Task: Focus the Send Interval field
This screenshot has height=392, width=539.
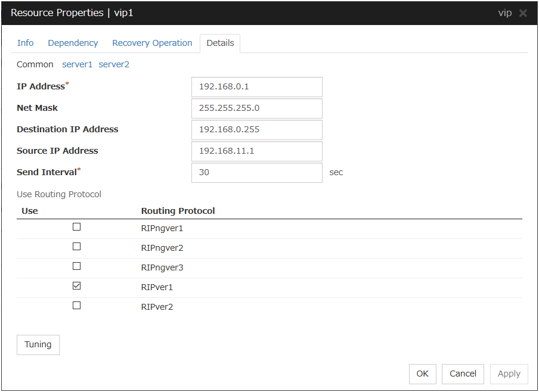Action: [256, 173]
